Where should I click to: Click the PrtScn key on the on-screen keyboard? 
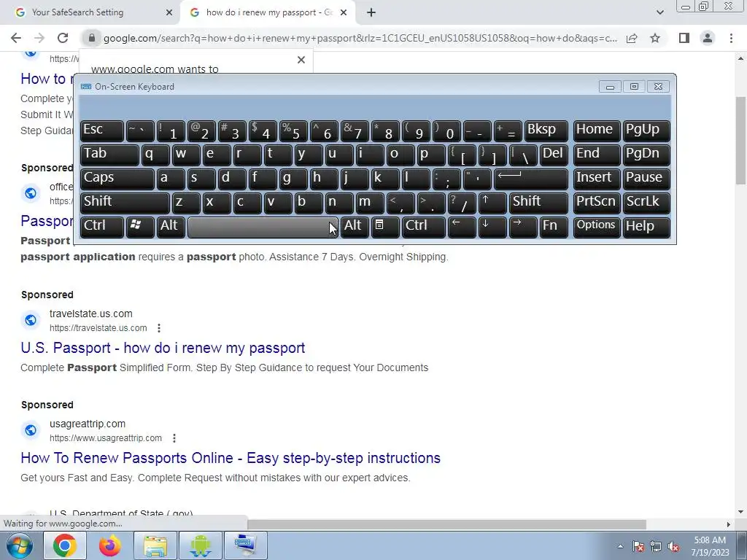[597, 203]
